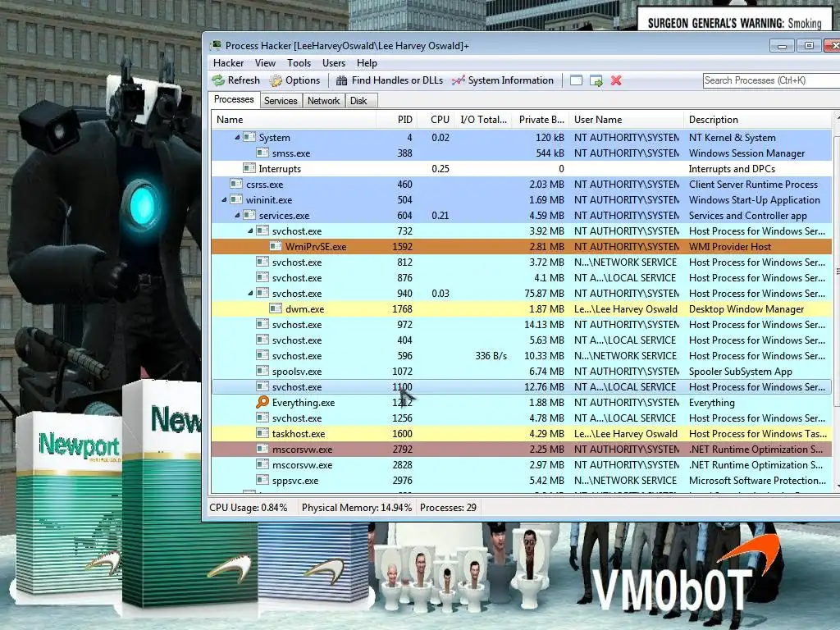Click the Interrupts row icon
Viewport: 840px width, 630px height.
(x=249, y=168)
